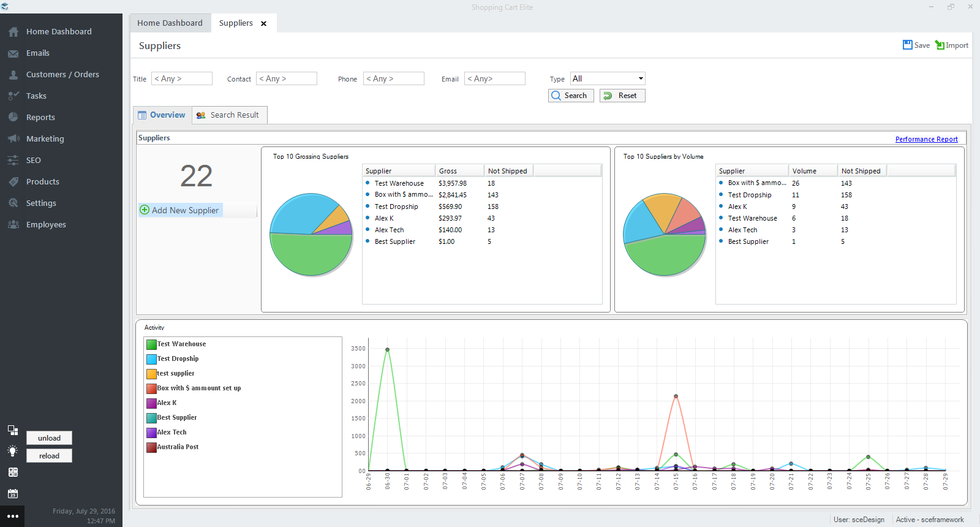This screenshot has height=527, width=980.
Task: Click the lightbulb icon in the sidebar
Action: 12,451
